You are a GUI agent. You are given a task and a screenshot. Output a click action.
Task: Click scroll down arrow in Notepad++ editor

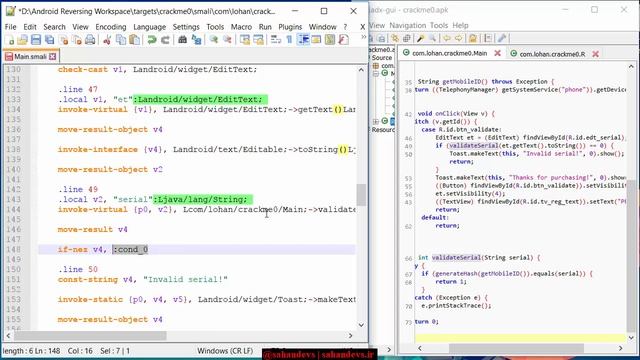click(361, 325)
